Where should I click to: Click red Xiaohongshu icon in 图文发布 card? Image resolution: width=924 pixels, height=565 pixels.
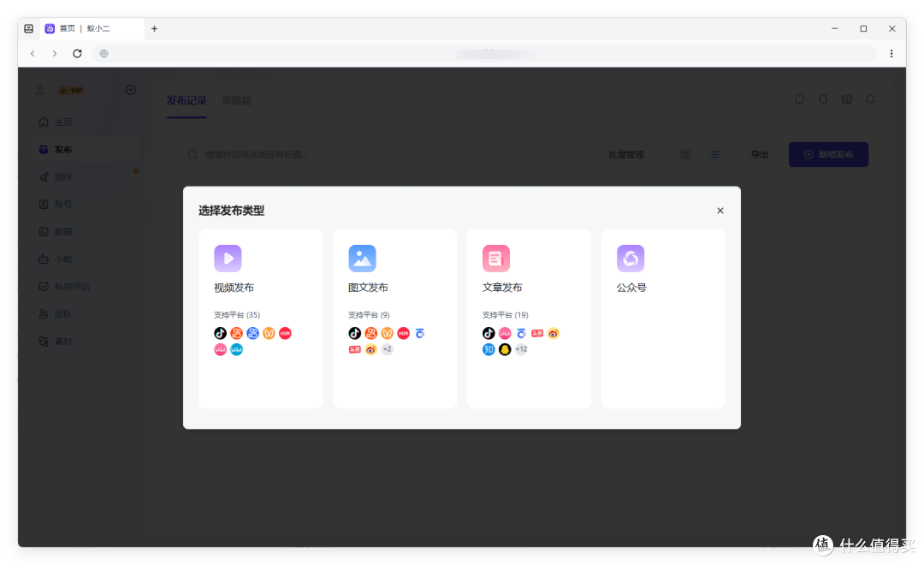click(x=403, y=333)
